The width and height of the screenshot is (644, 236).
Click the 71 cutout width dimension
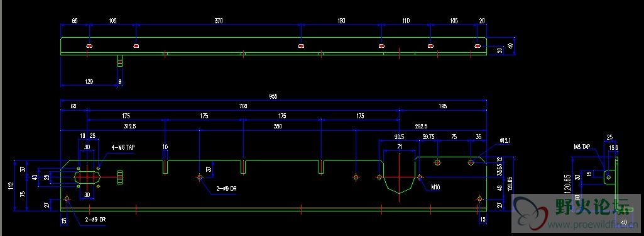pos(399,147)
